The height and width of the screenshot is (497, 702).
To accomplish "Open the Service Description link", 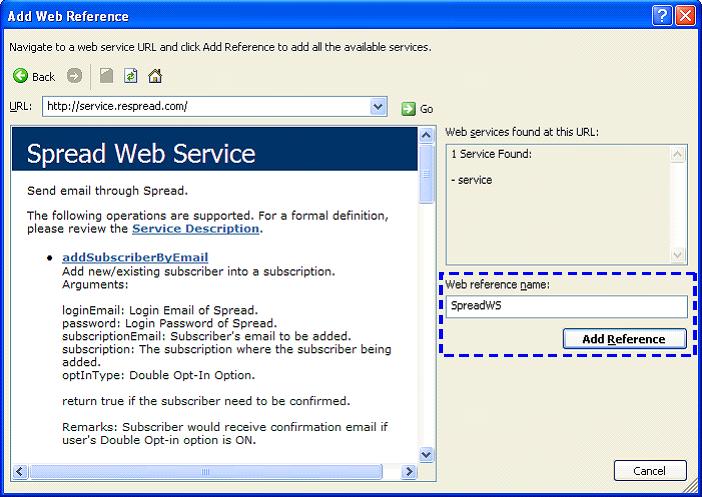I will 196,228.
